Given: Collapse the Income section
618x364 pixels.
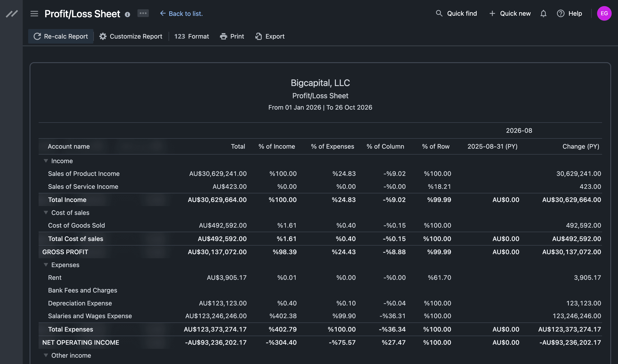Looking at the screenshot, I should tap(46, 161).
